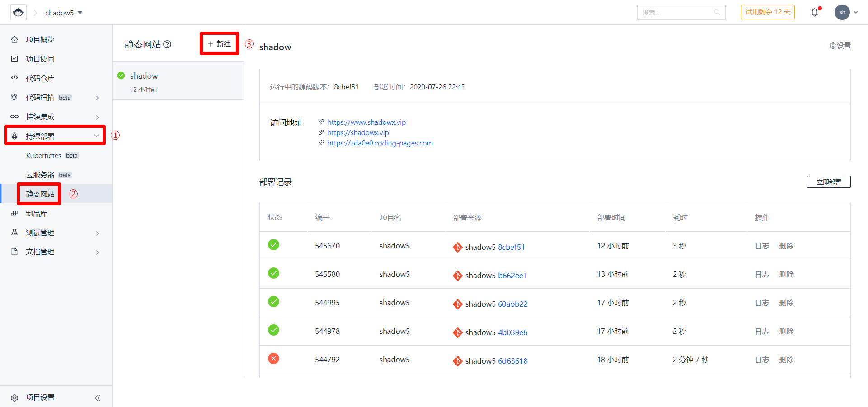Image resolution: width=868 pixels, height=407 pixels.
Task: Click the 持续集成 infinity icon
Action: (x=14, y=117)
